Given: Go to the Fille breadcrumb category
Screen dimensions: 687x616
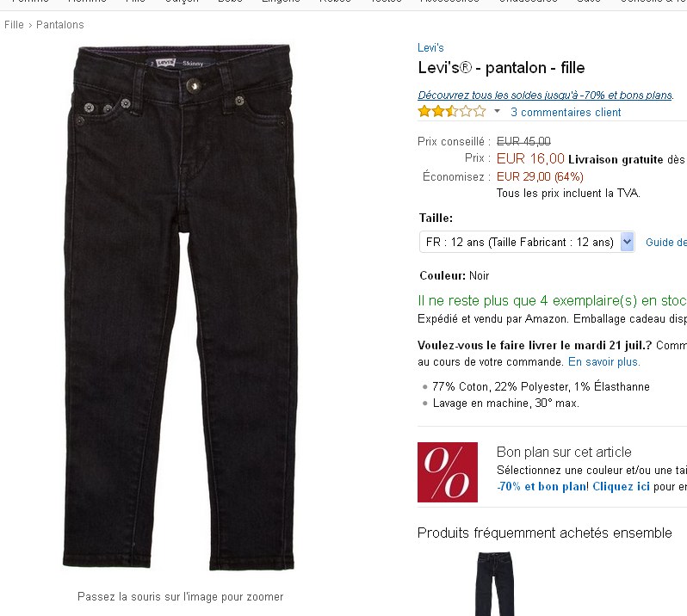Looking at the screenshot, I should [14, 25].
